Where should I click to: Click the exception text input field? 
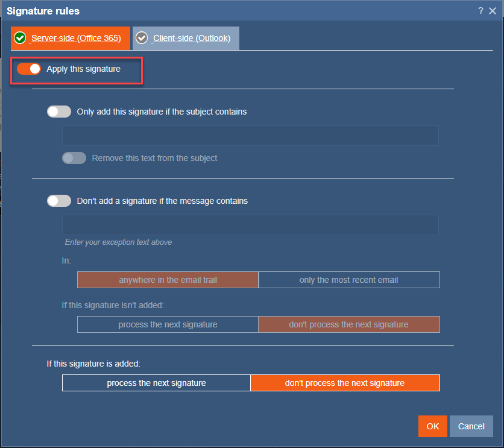(x=250, y=225)
